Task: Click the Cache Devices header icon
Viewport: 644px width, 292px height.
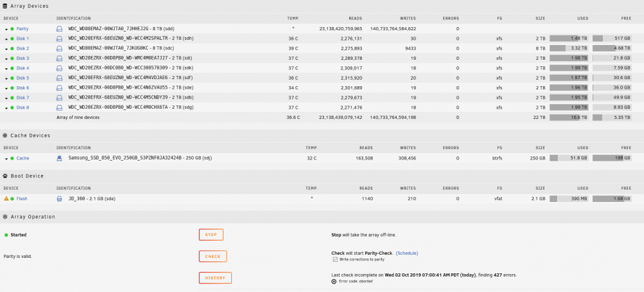Action: pos(5,135)
